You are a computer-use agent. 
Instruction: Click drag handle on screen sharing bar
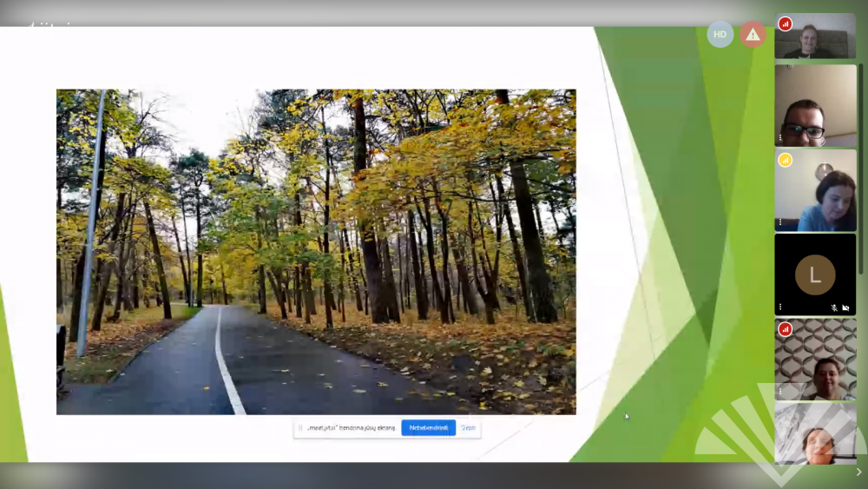pos(300,427)
